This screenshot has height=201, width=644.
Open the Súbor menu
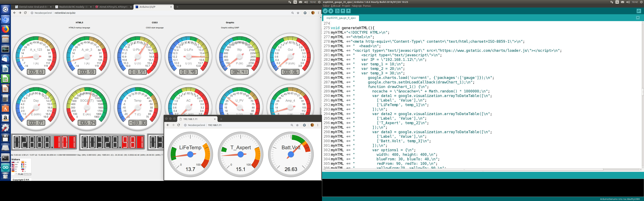326,6
